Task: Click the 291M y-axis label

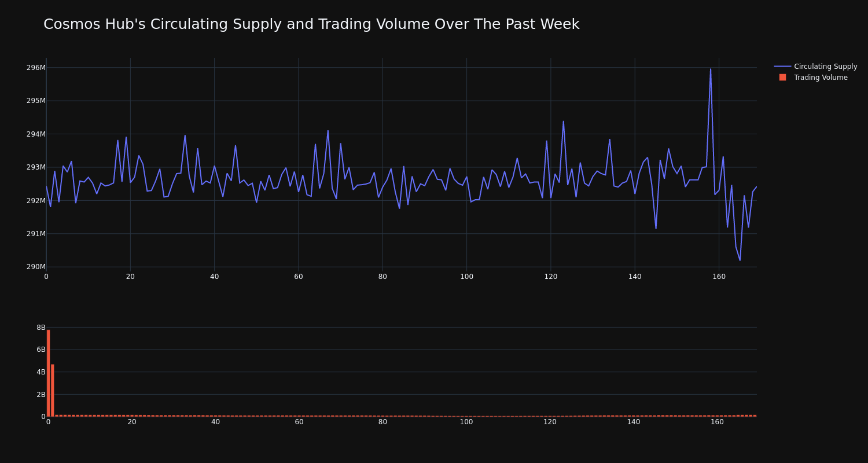Action: click(36, 234)
